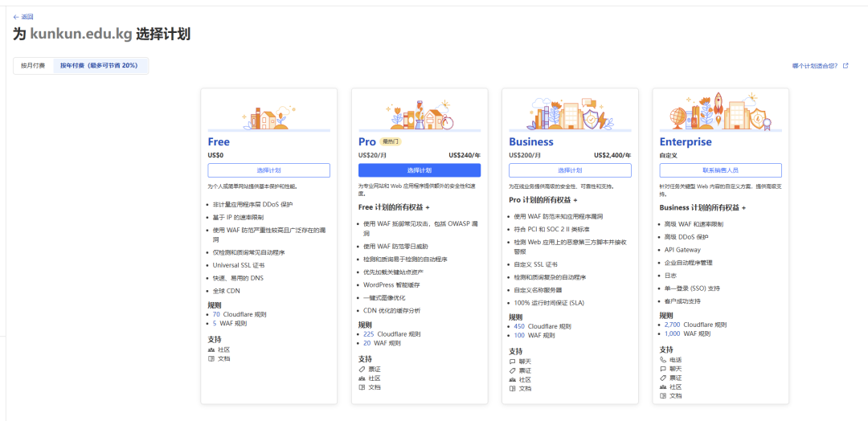
Task: Click 'API Gateway' feature in Enterprise
Action: (x=682, y=250)
